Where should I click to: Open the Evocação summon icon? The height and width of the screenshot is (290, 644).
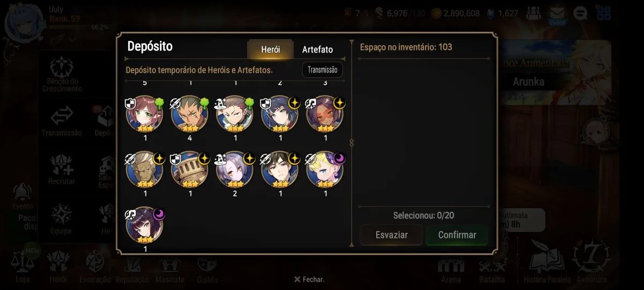(x=95, y=266)
